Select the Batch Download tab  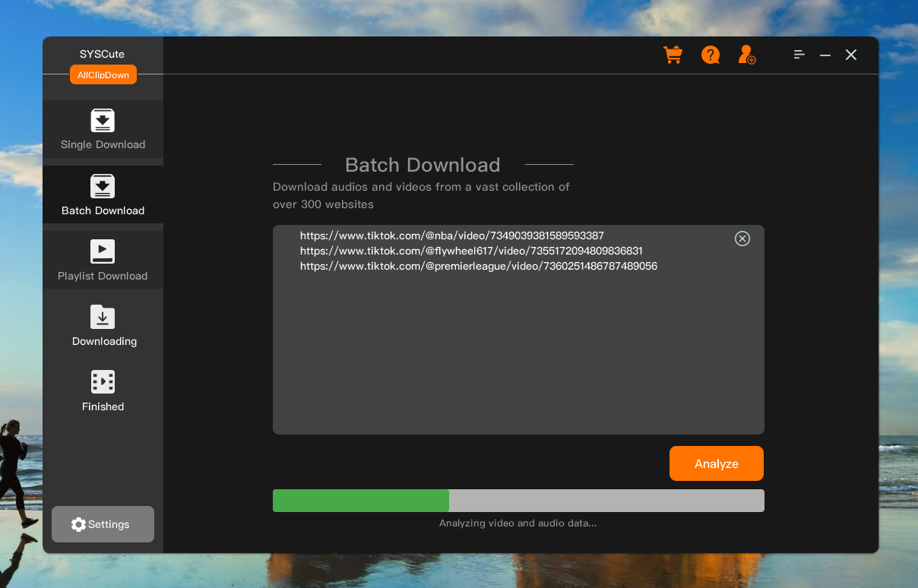pos(103,194)
